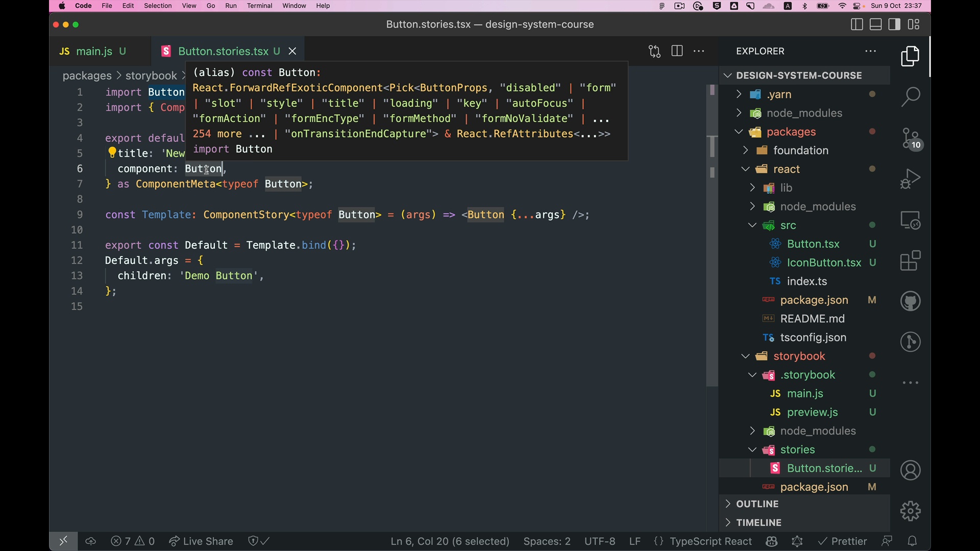Image resolution: width=980 pixels, height=551 pixels.
Task: Toggle the bottom panel layout button
Action: pyautogui.click(x=876, y=24)
